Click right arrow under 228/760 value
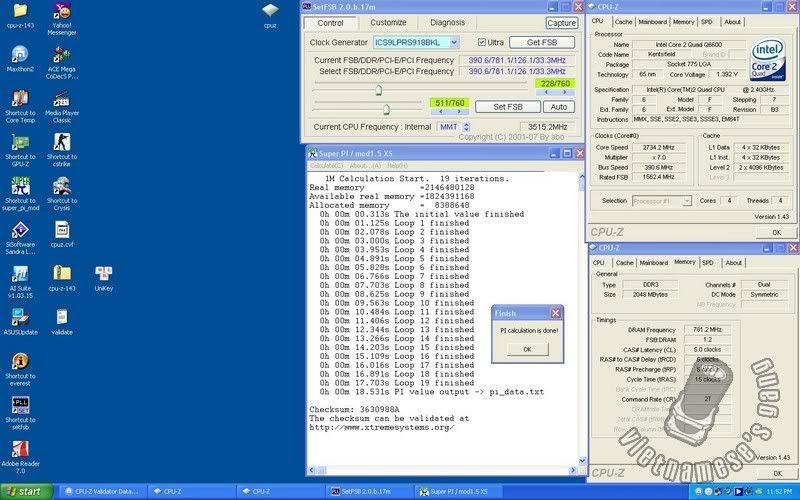 click(564, 92)
